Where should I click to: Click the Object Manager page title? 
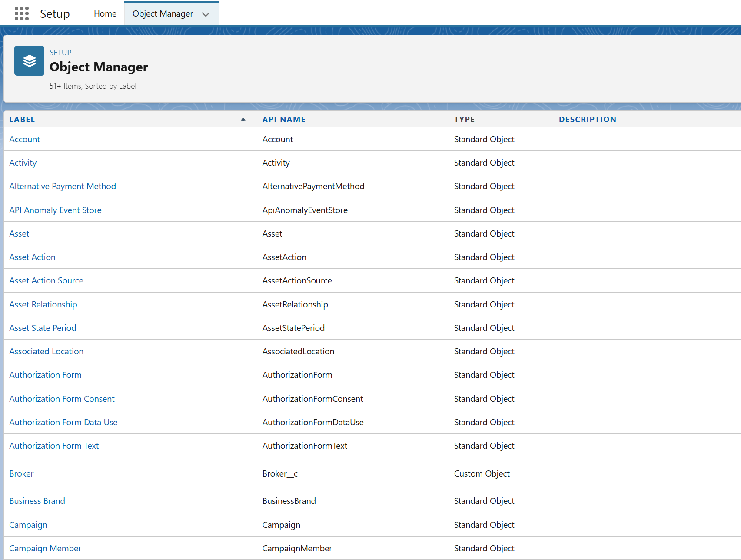(x=99, y=67)
